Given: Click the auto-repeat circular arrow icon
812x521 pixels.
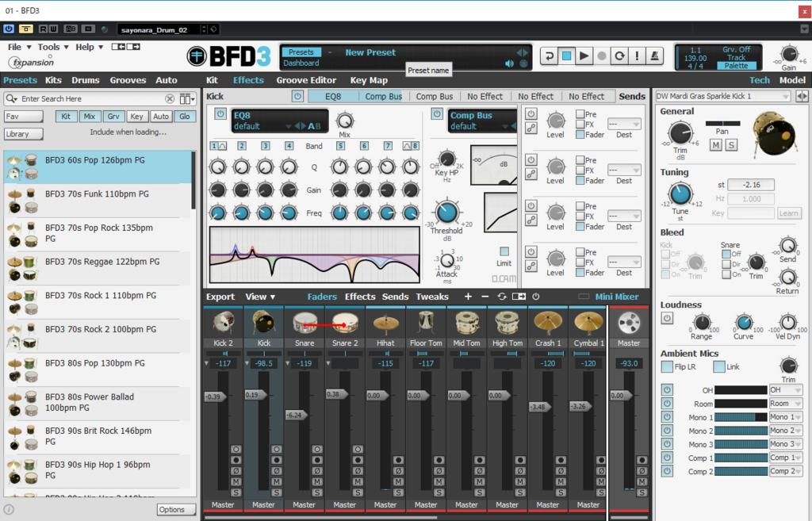Looking at the screenshot, I should coord(619,56).
